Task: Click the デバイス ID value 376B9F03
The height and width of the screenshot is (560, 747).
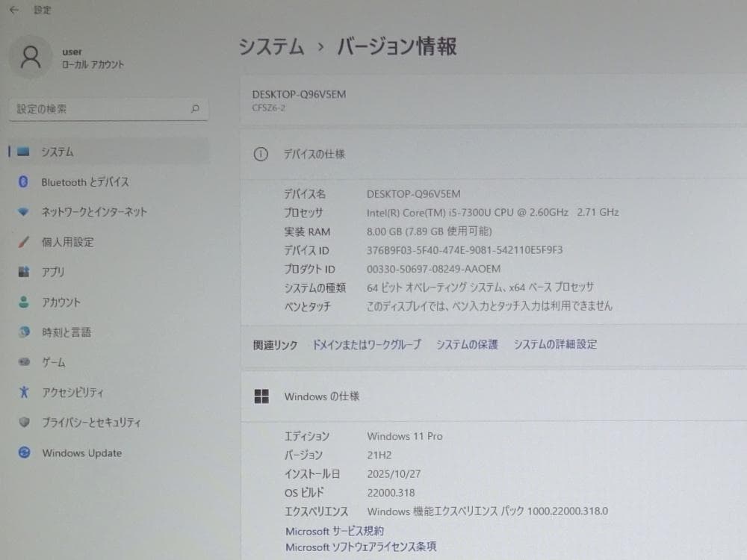Action: point(465,250)
